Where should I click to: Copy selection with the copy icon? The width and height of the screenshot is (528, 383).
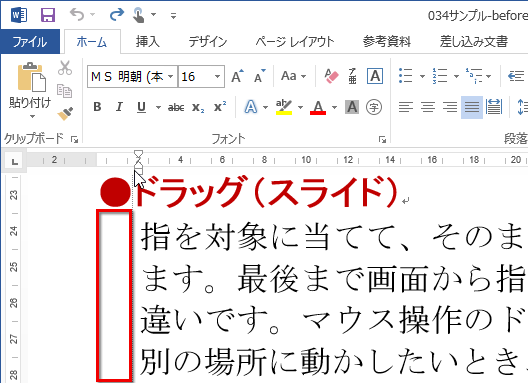[x=65, y=91]
